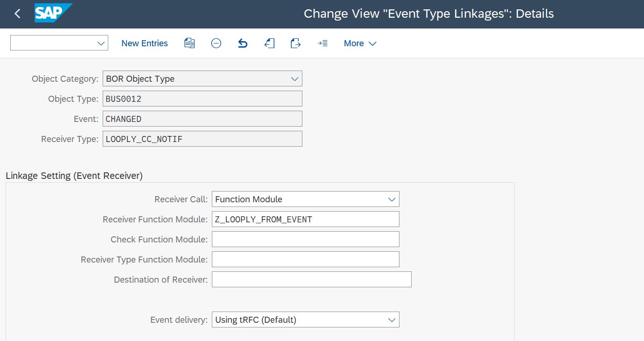Viewport: 644px width, 341px height.
Task: Click New Entries button
Action: pyautogui.click(x=145, y=43)
